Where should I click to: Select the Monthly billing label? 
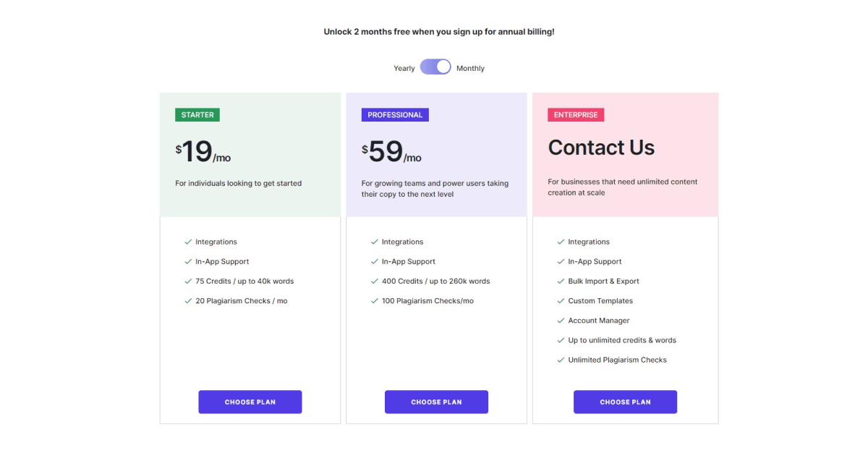tap(470, 69)
